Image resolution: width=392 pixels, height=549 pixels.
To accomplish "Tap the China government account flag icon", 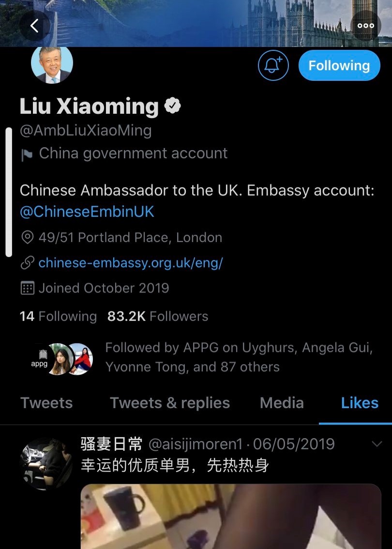I will (27, 154).
